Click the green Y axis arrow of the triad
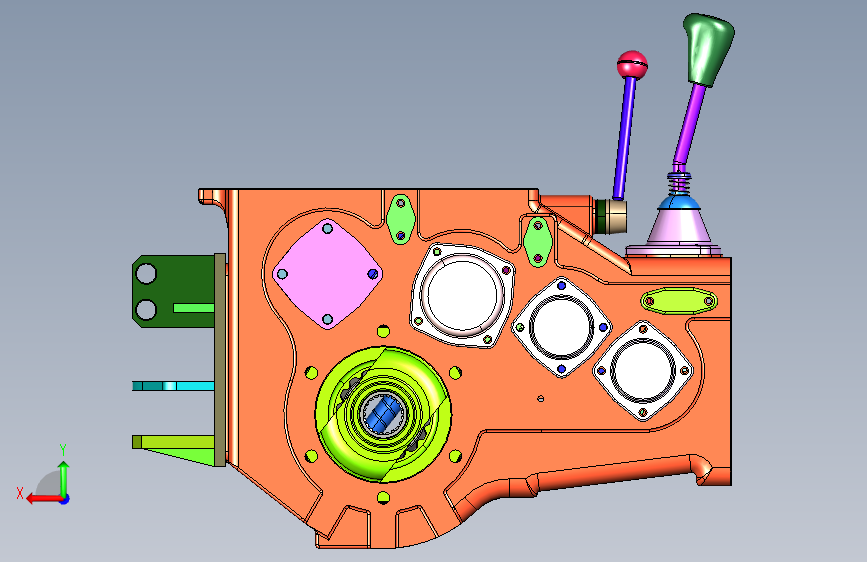This screenshot has height=562, width=867. coord(64,478)
